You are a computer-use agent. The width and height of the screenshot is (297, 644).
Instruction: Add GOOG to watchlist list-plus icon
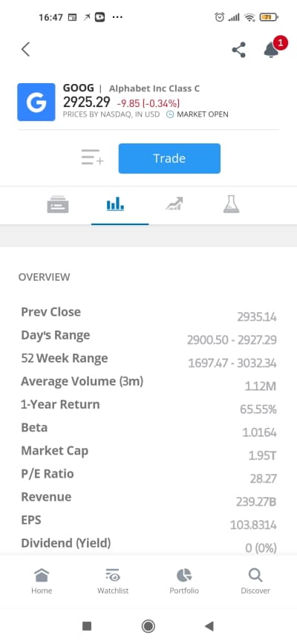[92, 157]
